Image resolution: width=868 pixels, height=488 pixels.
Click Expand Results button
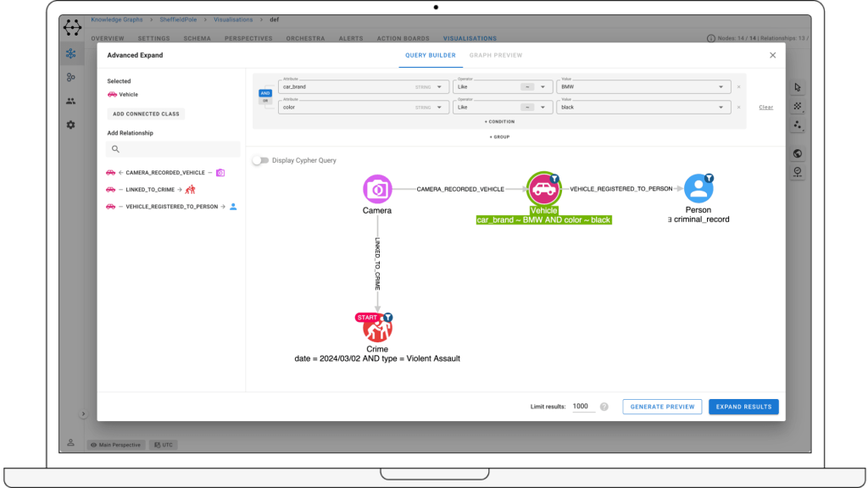tap(743, 407)
